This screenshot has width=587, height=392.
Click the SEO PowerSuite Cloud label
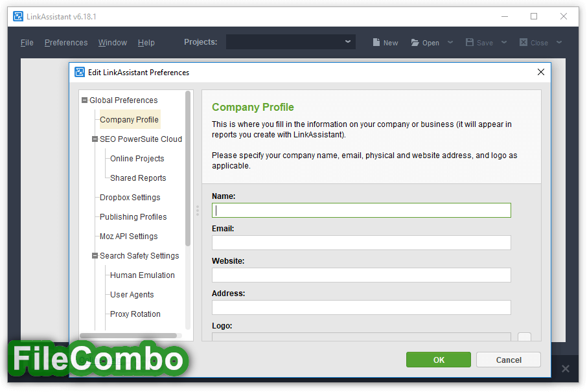tap(141, 139)
